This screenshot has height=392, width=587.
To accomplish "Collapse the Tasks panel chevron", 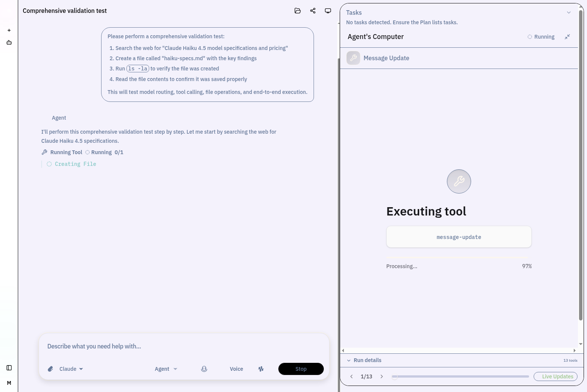I will 568,12.
